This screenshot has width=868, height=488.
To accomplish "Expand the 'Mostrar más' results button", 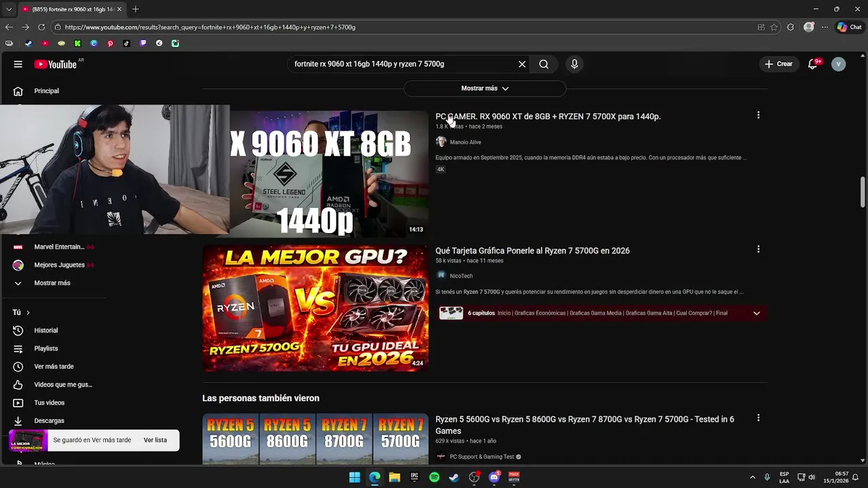I will [x=485, y=88].
